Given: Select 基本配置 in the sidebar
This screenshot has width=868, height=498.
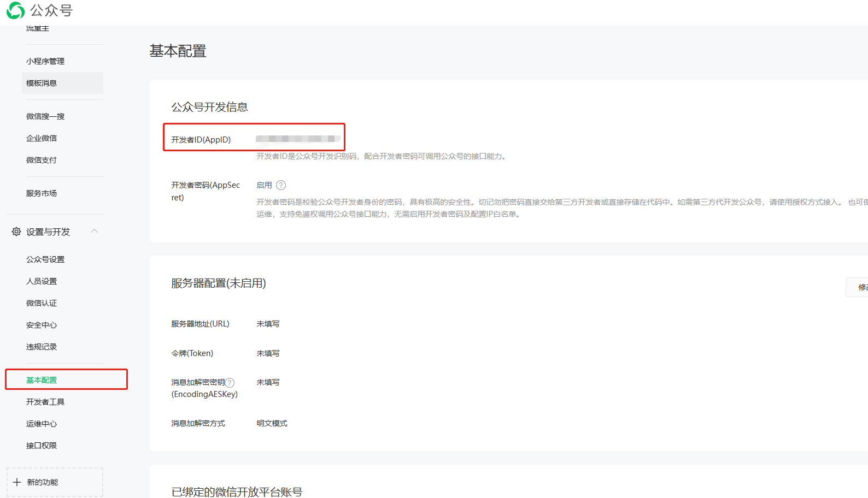Looking at the screenshot, I should click(x=42, y=380).
